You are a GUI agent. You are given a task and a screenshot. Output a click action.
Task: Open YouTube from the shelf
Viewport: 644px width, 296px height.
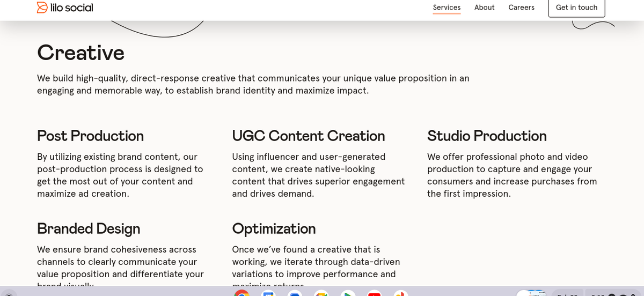click(x=374, y=293)
